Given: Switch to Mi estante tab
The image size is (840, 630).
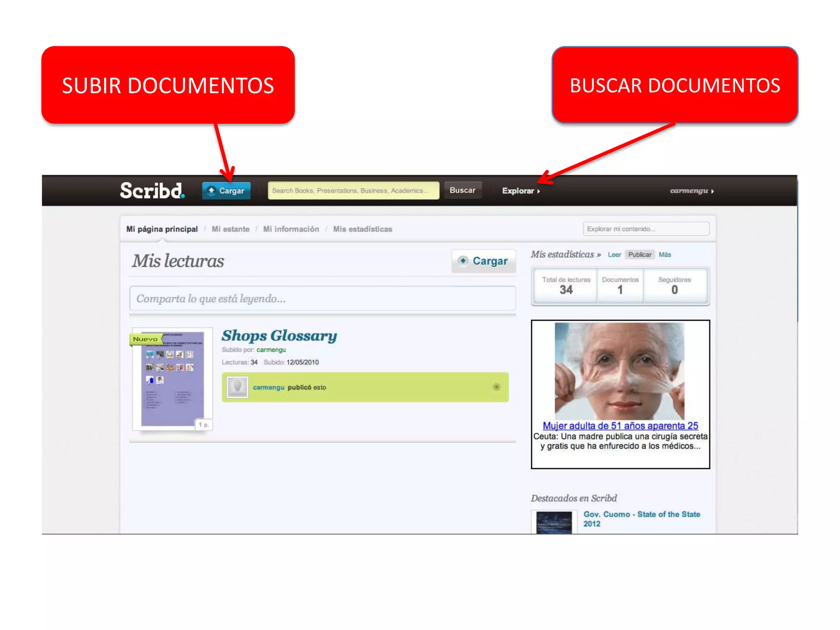Looking at the screenshot, I should [x=231, y=229].
